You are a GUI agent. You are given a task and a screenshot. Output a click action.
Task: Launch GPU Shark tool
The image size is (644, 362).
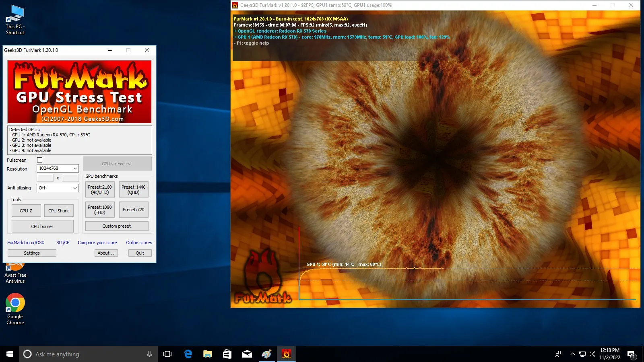click(59, 211)
